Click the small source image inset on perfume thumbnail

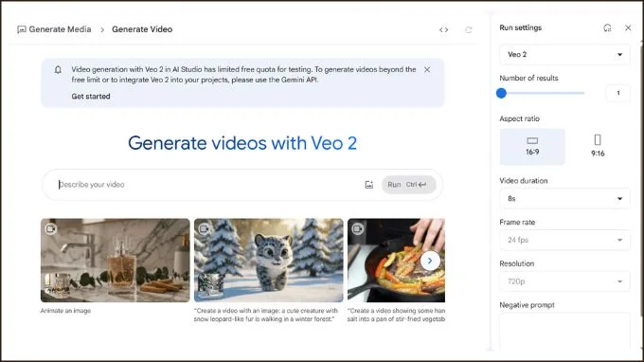(58, 284)
